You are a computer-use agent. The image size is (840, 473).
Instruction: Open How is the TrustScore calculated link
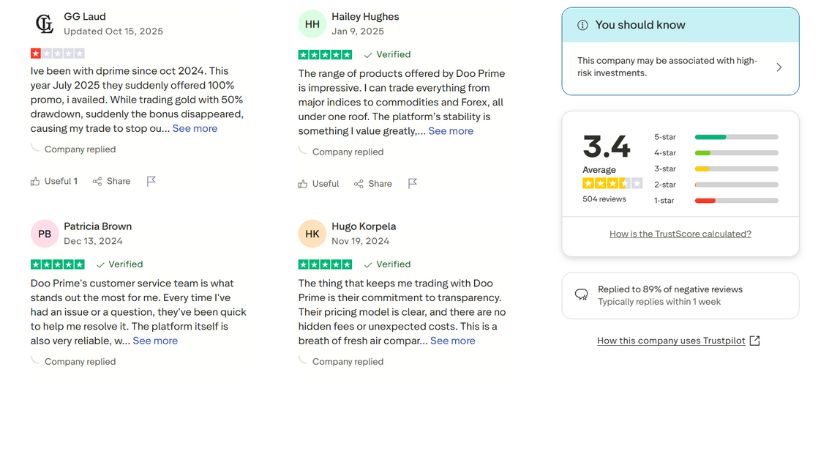point(680,234)
